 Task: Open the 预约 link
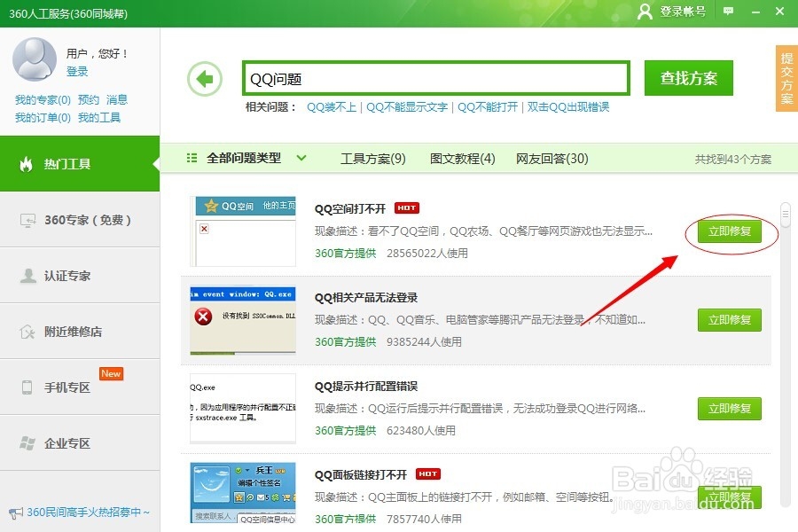pos(89,100)
